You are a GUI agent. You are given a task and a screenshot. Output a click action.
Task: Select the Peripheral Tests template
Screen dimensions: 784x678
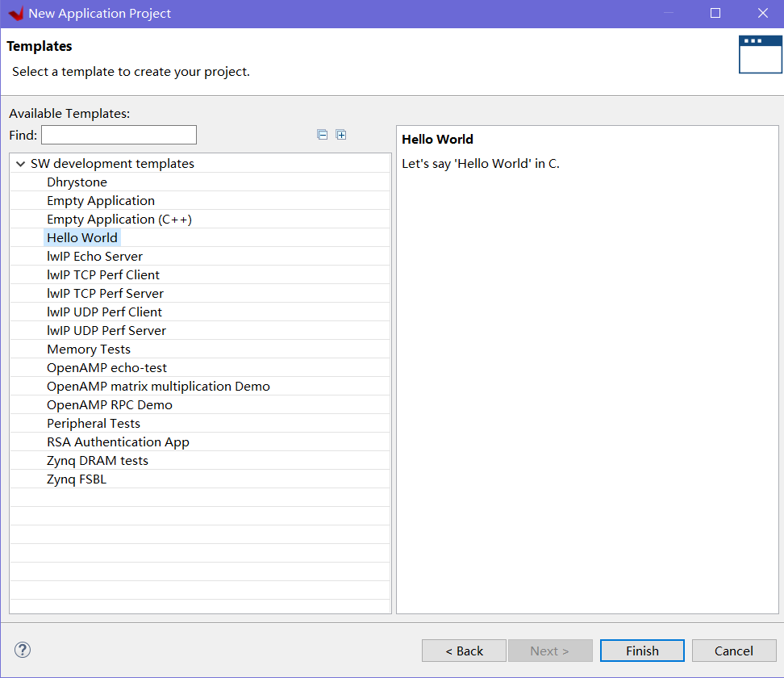pyautogui.click(x=94, y=423)
